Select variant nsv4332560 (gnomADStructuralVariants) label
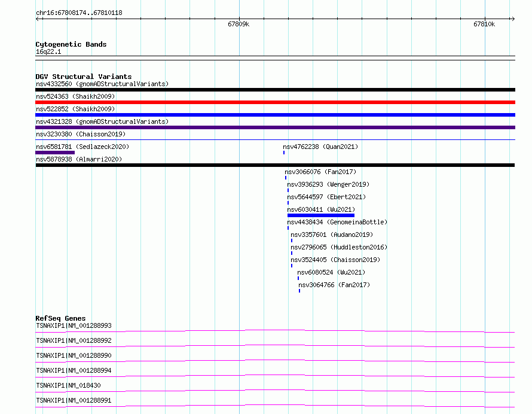Image resolution: width=532 pixels, height=414 pixels. [102, 84]
